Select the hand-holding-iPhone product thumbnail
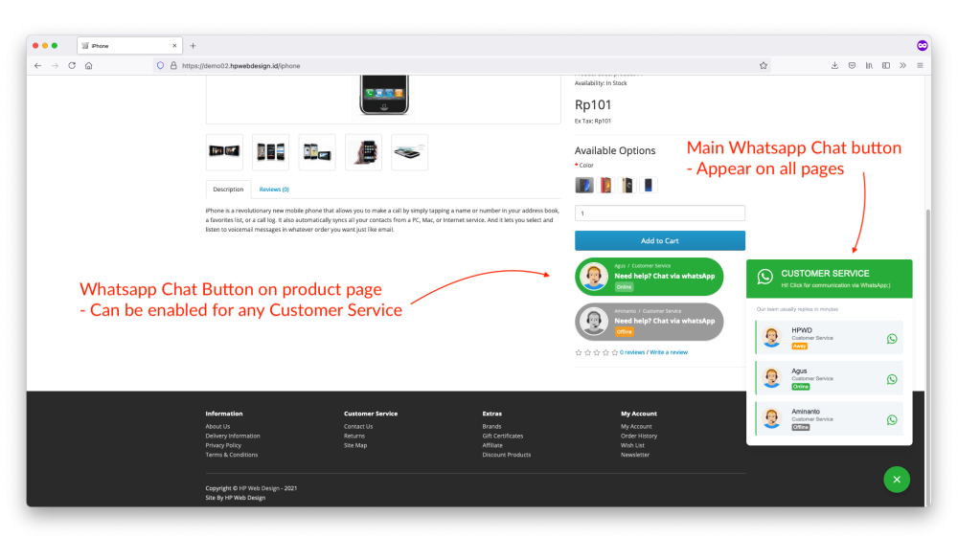Image resolution: width=958 pixels, height=560 pixels. tap(363, 152)
